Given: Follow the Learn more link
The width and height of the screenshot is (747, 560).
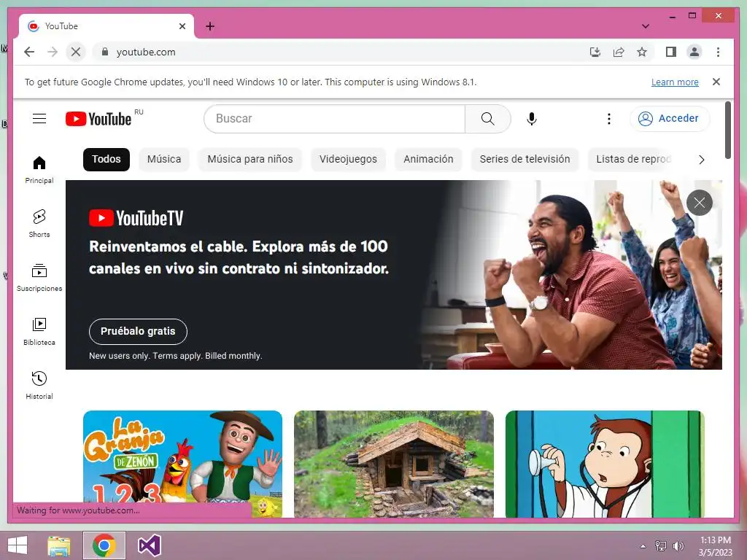Looking at the screenshot, I should (675, 82).
